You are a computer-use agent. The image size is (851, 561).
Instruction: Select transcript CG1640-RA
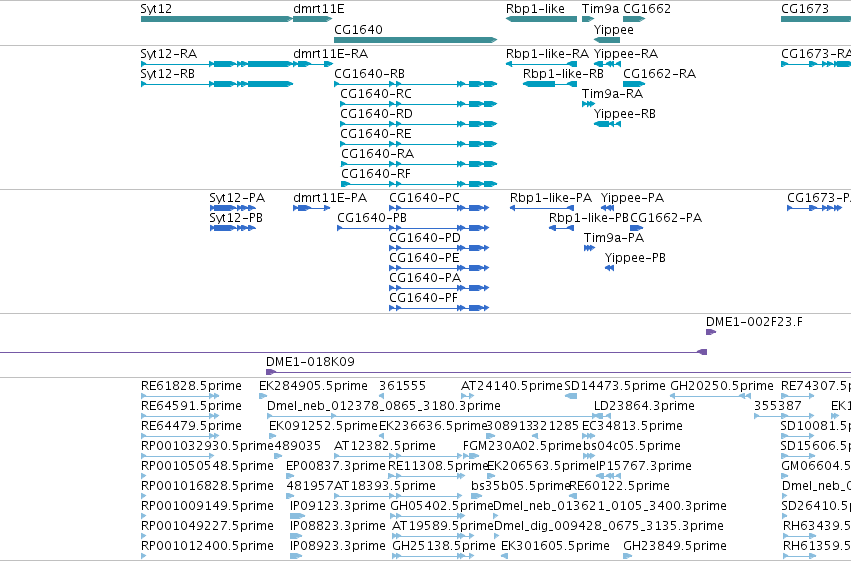[419, 164]
